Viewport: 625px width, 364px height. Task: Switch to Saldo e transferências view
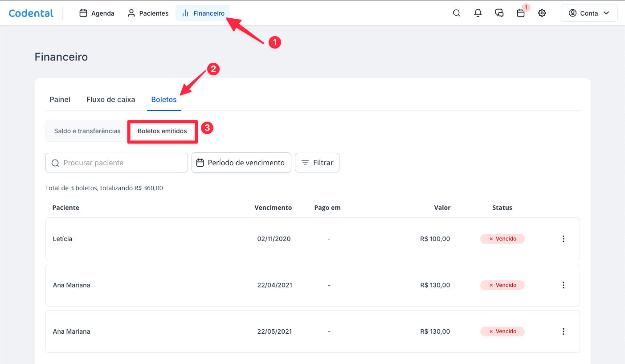[87, 131]
